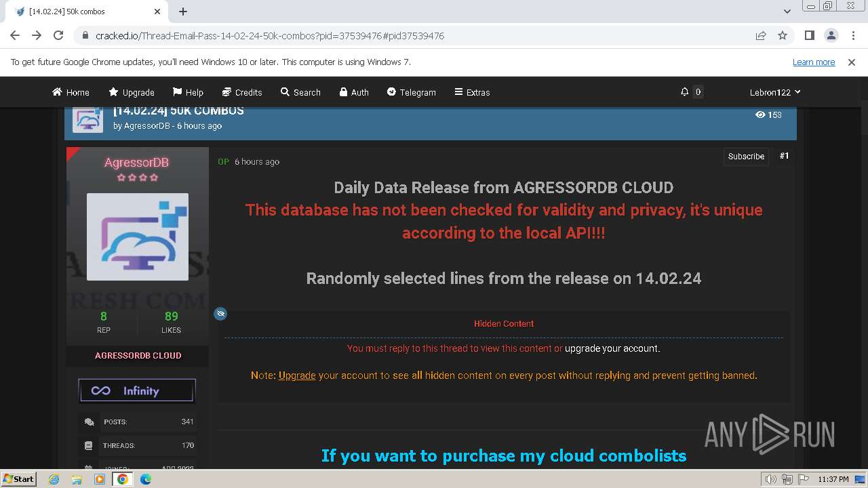Open Search in navigation bar
Image resolution: width=868 pixels, height=488 pixels.
click(x=301, y=92)
